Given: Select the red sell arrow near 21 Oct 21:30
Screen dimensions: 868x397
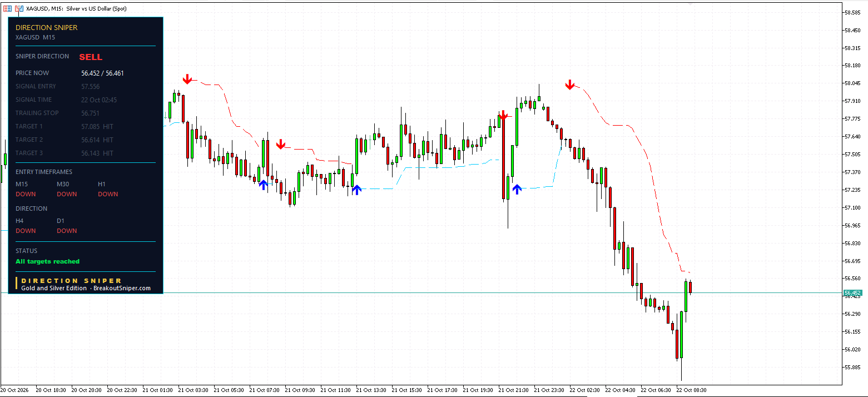Looking at the screenshot, I should coord(503,116).
